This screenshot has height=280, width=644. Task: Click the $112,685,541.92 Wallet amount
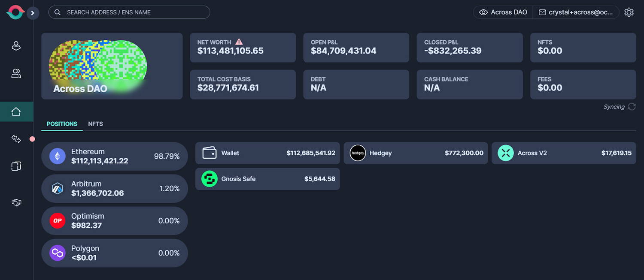tap(311, 153)
